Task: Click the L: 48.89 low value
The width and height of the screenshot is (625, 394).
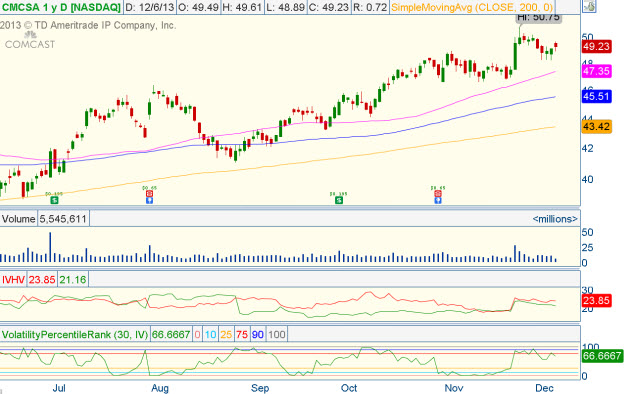Action: (285, 7)
